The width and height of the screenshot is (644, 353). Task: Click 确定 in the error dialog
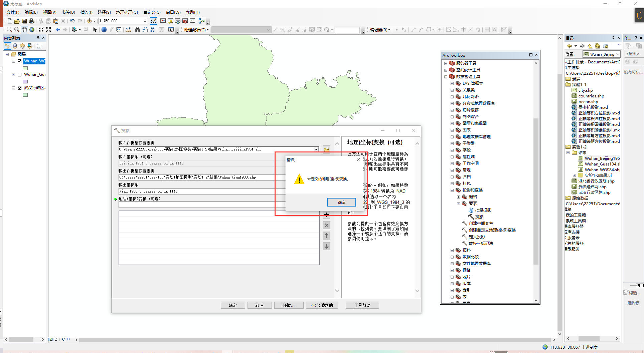tap(341, 202)
